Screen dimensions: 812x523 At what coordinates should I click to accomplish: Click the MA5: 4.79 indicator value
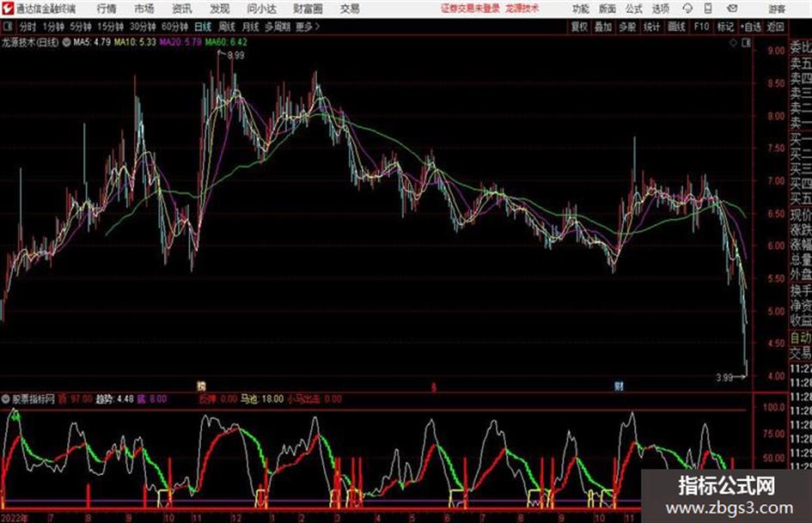[92, 42]
